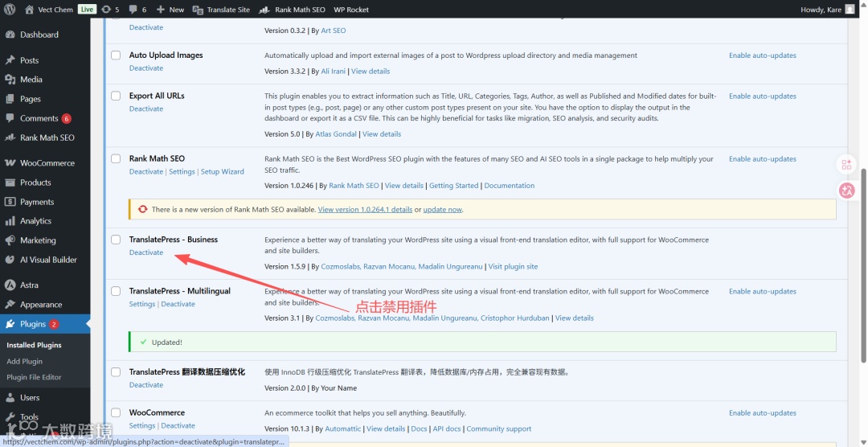Open the comments bubble icon showing 6
868x447 pixels.
tap(133, 10)
